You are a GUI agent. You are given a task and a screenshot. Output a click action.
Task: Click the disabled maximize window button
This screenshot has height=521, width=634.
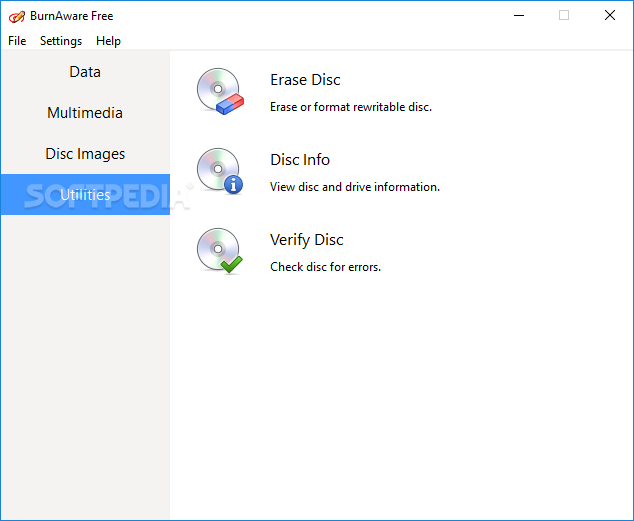click(564, 15)
